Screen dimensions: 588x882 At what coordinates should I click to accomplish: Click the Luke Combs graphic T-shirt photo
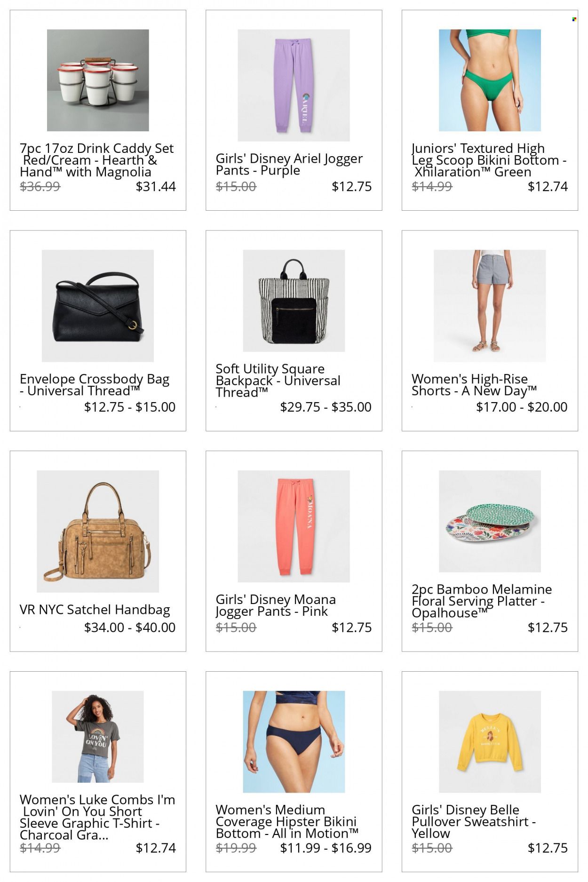click(98, 737)
